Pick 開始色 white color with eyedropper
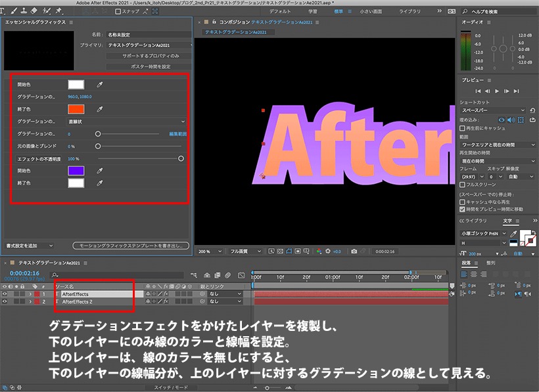 (x=100, y=85)
